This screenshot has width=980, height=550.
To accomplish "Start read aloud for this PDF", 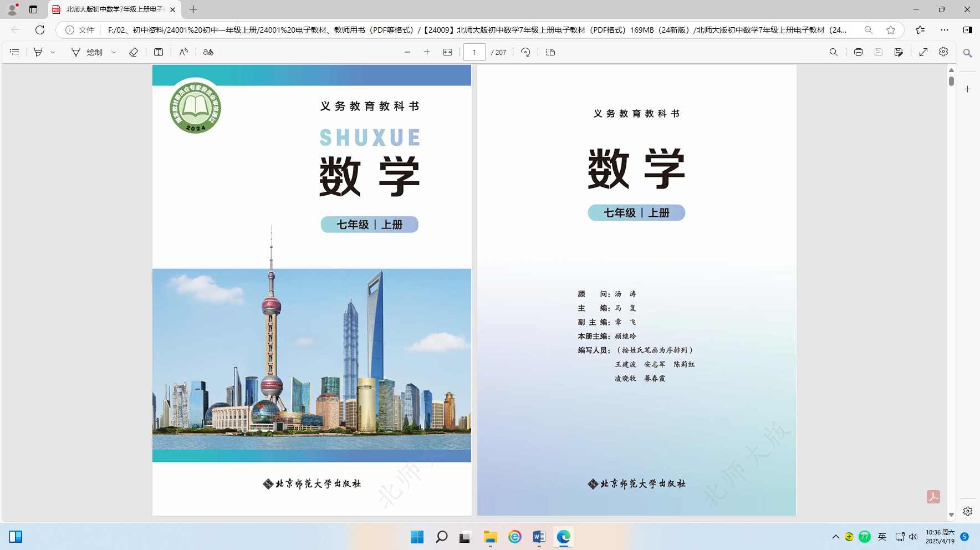I will [x=183, y=52].
